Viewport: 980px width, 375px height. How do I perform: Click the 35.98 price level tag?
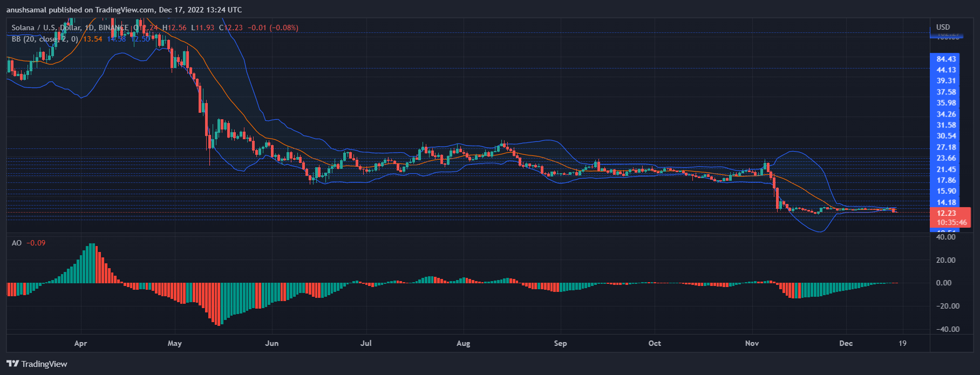click(x=946, y=103)
